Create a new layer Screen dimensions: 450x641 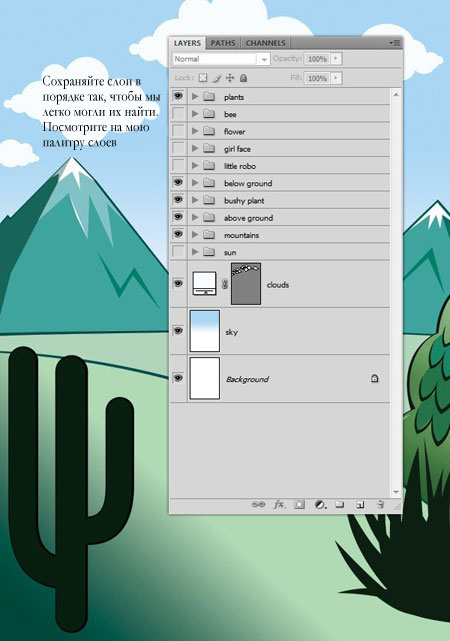click(360, 505)
